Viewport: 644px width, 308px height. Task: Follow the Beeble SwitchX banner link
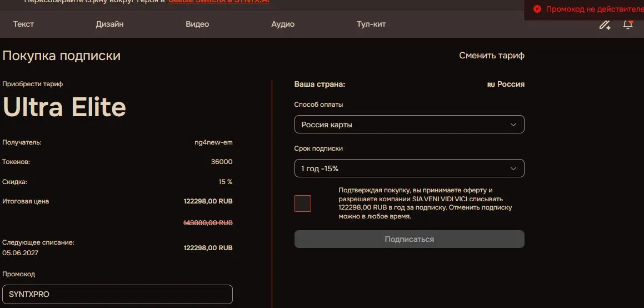tap(218, 1)
